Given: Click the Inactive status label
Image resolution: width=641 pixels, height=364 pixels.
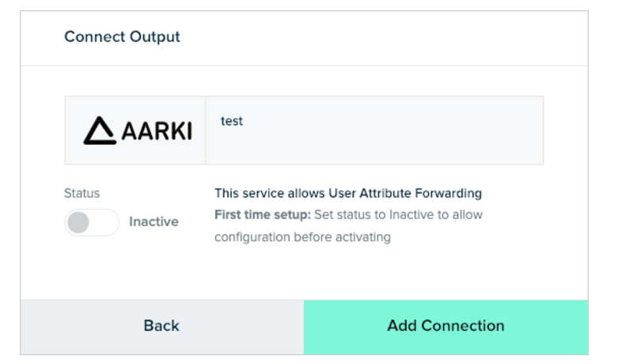Looking at the screenshot, I should tap(154, 222).
